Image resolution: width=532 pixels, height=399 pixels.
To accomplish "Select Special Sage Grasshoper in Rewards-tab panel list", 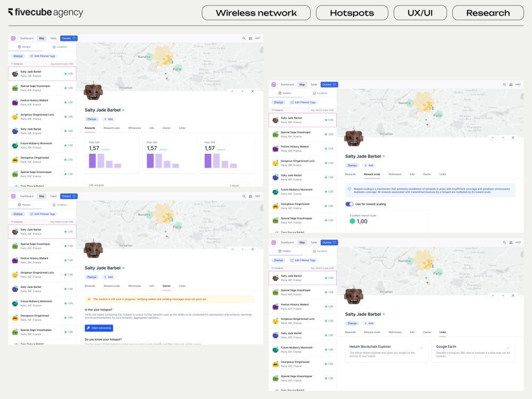I will [x=42, y=88].
